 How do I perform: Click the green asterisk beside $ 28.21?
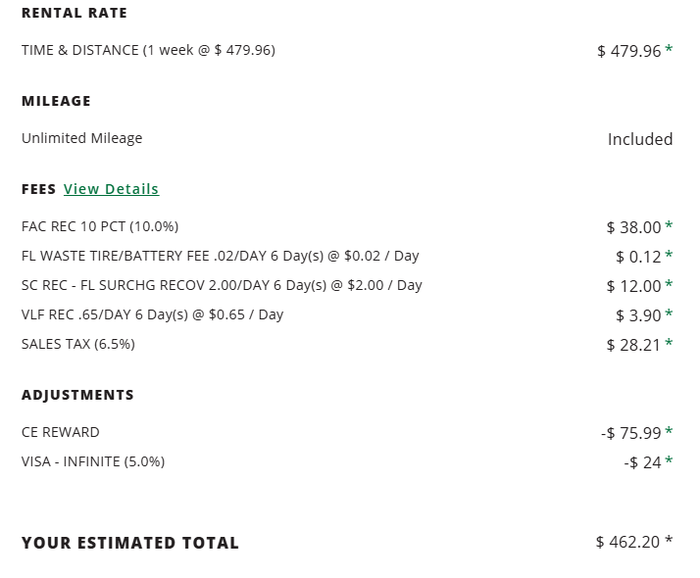[x=668, y=343]
